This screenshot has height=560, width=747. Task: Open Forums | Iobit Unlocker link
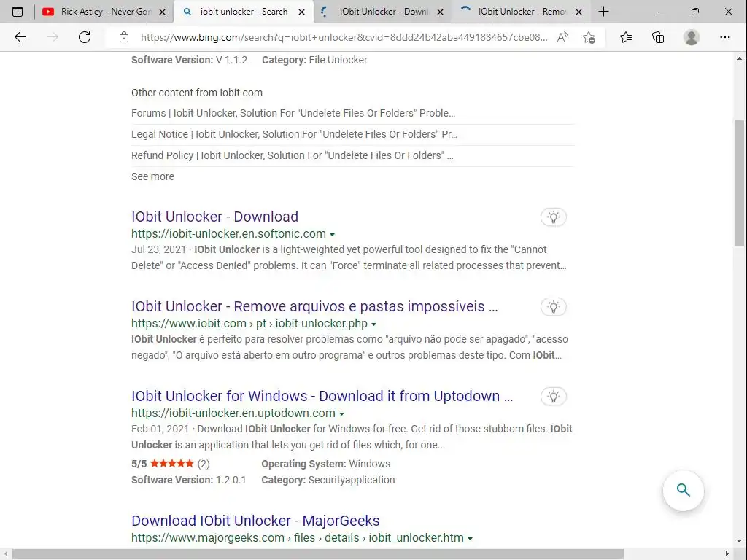point(293,113)
